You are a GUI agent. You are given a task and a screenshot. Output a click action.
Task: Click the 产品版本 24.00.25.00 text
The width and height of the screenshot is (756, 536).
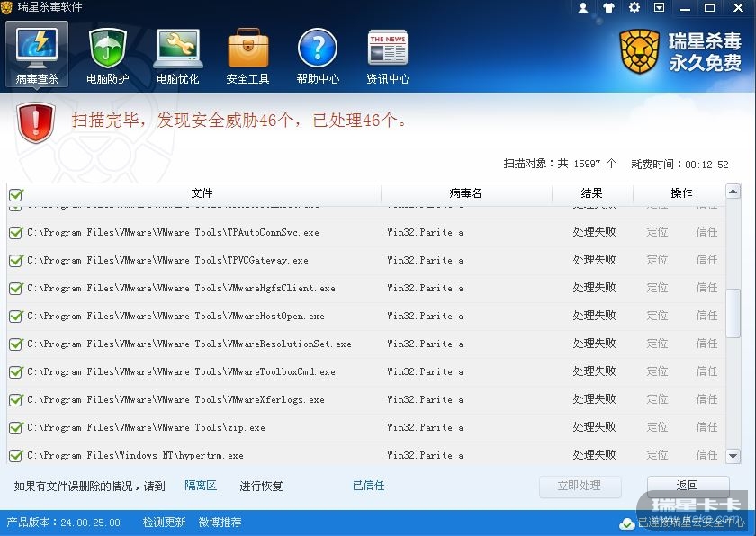tap(63, 523)
